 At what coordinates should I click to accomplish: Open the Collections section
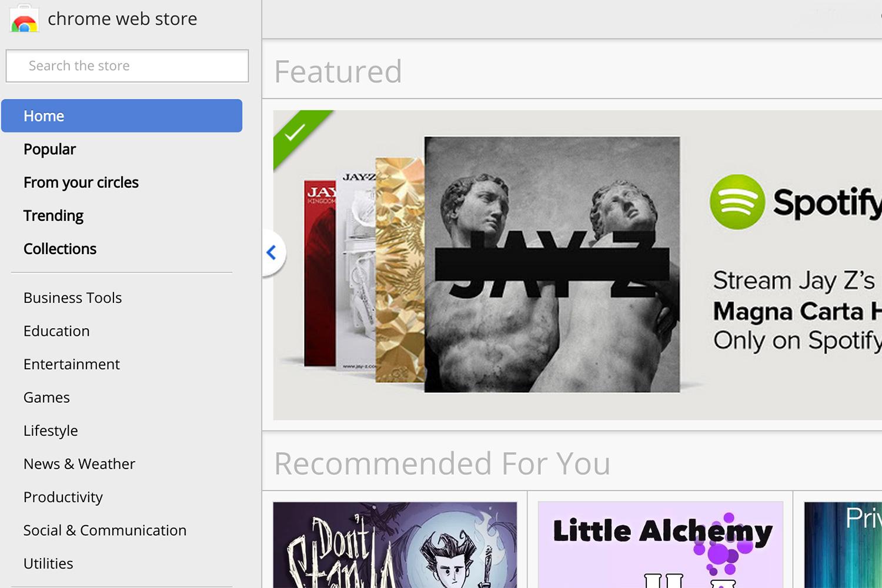point(60,249)
